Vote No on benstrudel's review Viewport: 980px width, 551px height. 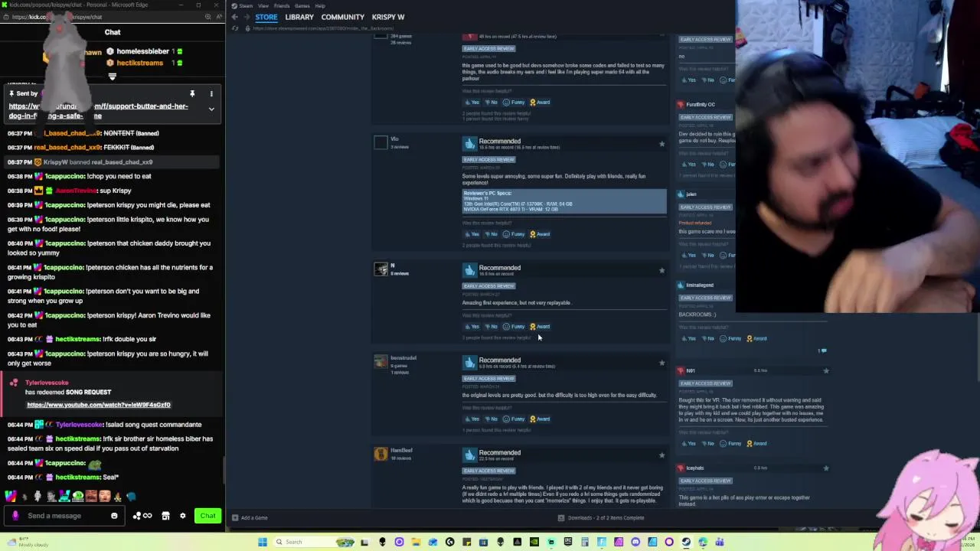491,419
